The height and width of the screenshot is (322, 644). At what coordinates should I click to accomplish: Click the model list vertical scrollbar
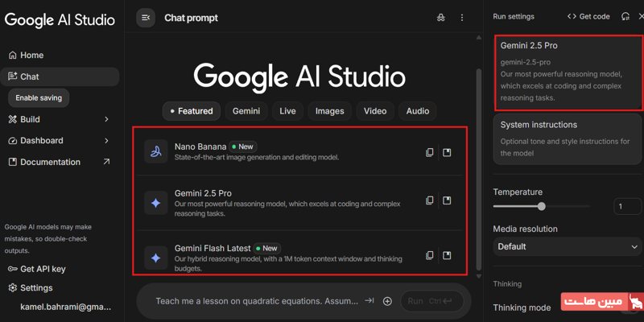pyautogui.click(x=478, y=168)
